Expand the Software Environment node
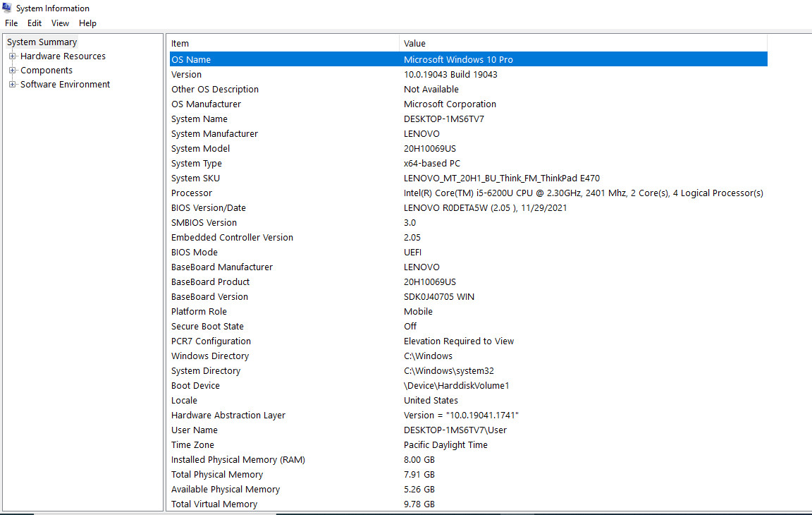This screenshot has width=812, height=515. (13, 84)
